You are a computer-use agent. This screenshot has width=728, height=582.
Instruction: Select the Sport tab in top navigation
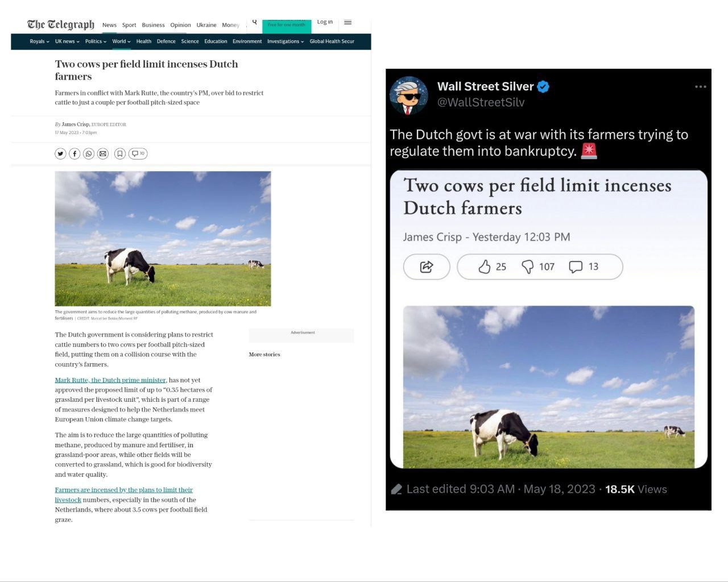pyautogui.click(x=129, y=25)
